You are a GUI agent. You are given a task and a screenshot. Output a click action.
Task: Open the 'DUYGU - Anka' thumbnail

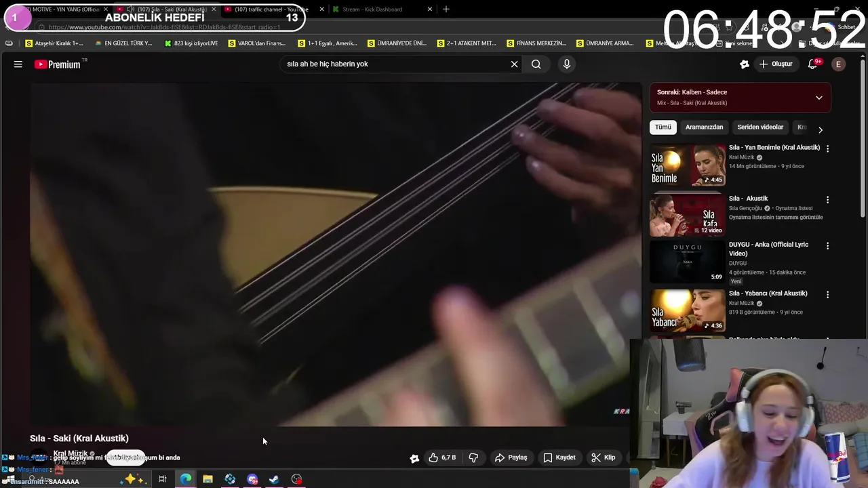688,262
